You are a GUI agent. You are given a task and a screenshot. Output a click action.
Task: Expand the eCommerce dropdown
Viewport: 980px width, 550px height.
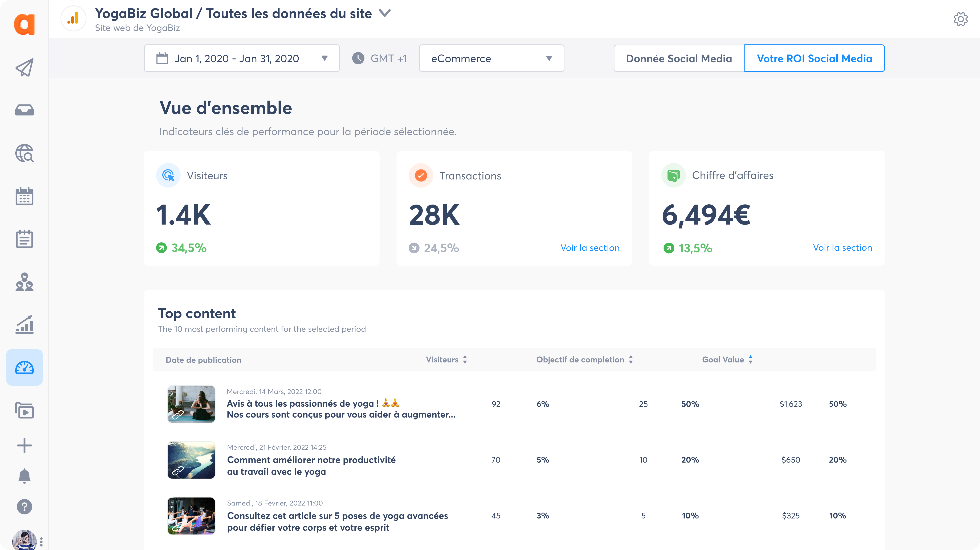[x=491, y=58]
